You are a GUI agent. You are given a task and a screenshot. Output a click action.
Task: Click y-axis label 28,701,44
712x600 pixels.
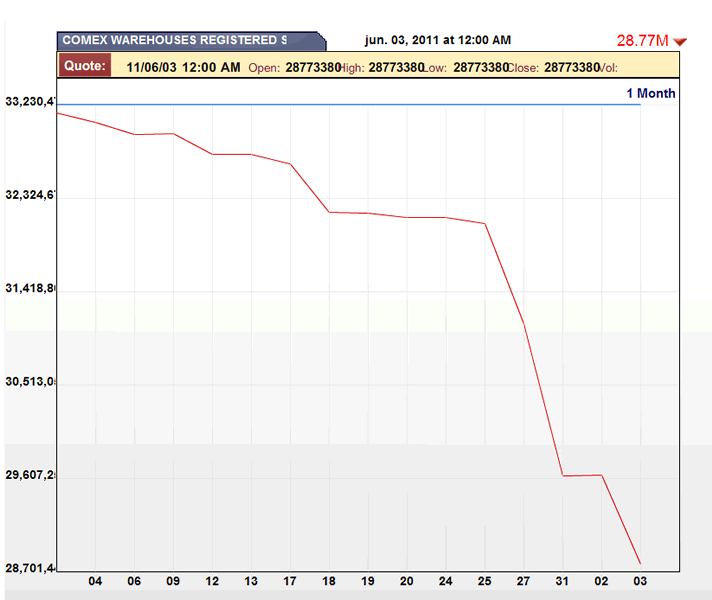pos(29,568)
